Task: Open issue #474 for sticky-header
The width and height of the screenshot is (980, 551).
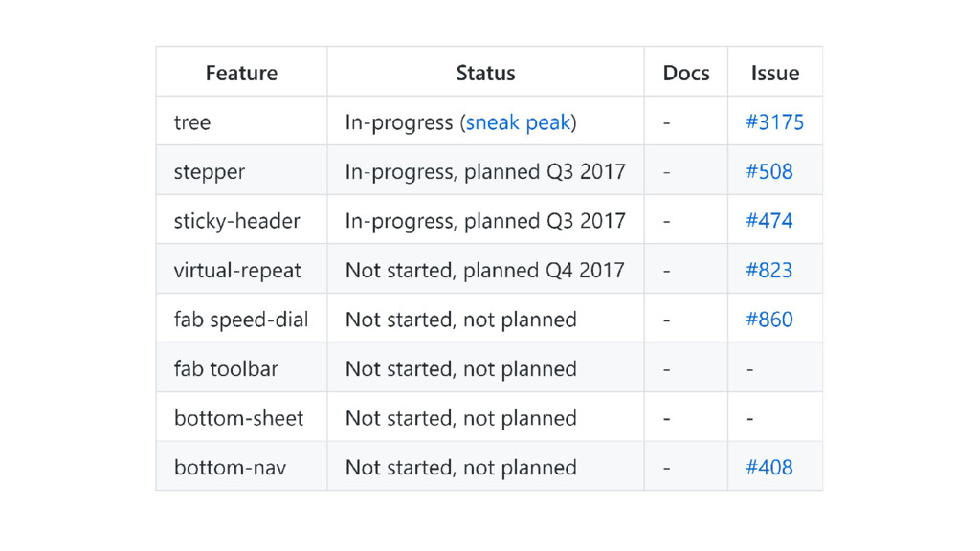Action: click(768, 221)
